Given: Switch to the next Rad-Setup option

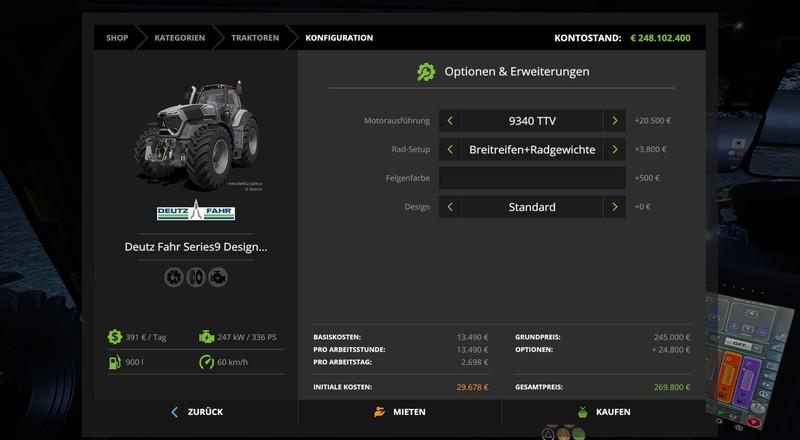Looking at the screenshot, I should (x=614, y=150).
